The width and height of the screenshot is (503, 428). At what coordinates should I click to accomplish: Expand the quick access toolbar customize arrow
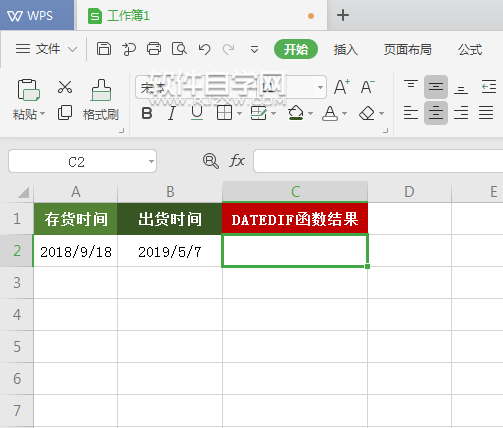point(254,50)
